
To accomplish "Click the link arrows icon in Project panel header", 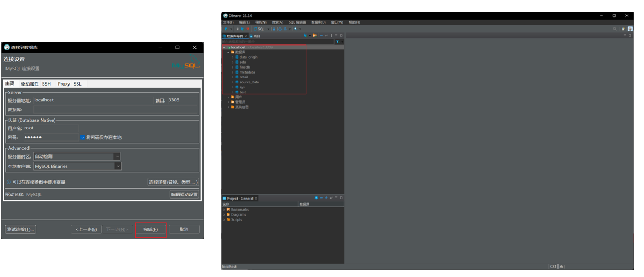I will click(x=331, y=198).
